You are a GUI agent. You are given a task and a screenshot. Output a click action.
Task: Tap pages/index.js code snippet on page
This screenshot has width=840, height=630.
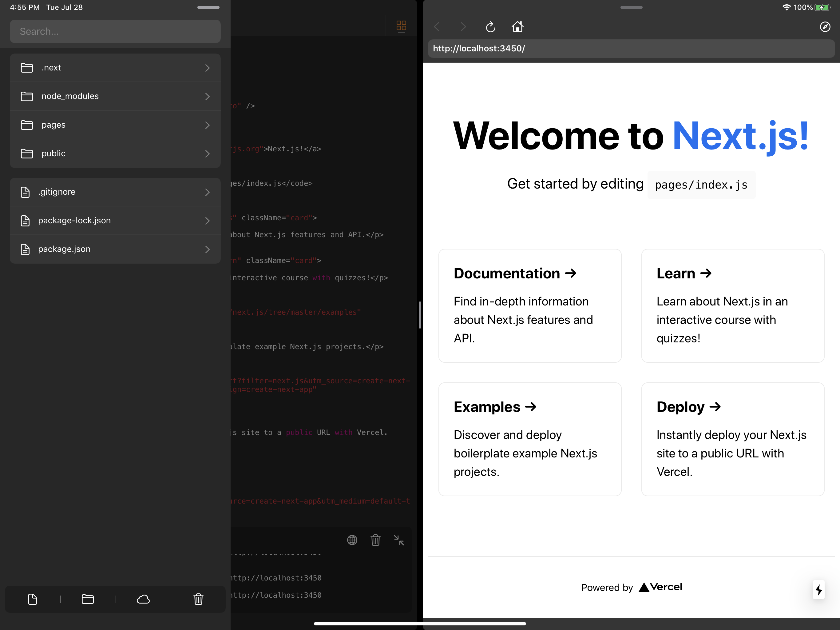coord(701,185)
